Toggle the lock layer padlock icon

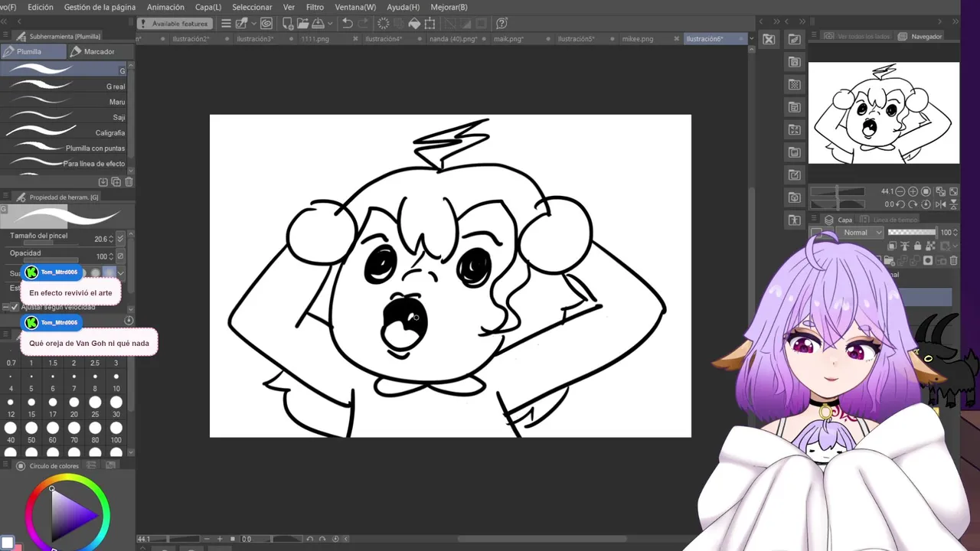(x=917, y=246)
